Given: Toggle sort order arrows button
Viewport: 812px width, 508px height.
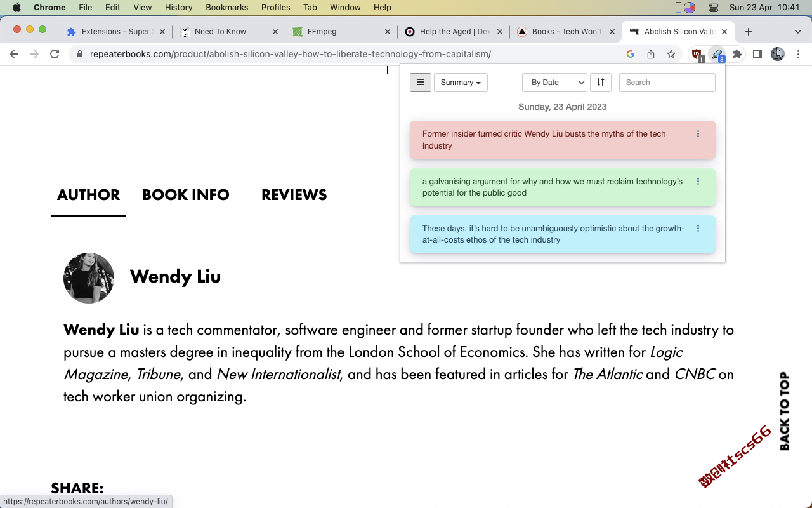Looking at the screenshot, I should pos(601,83).
